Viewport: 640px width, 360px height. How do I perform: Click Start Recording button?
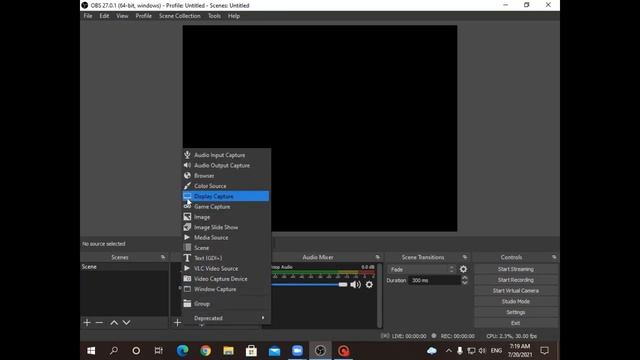click(516, 280)
